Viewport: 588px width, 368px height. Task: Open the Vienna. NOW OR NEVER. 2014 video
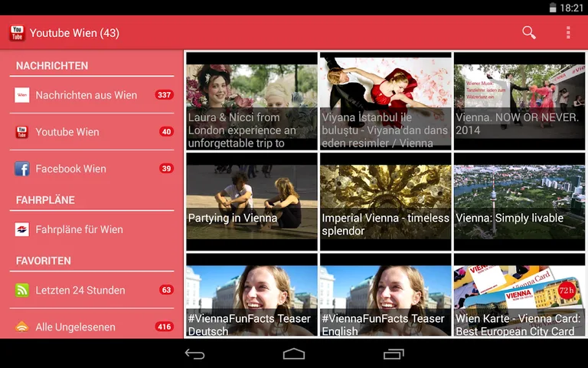coord(519,101)
